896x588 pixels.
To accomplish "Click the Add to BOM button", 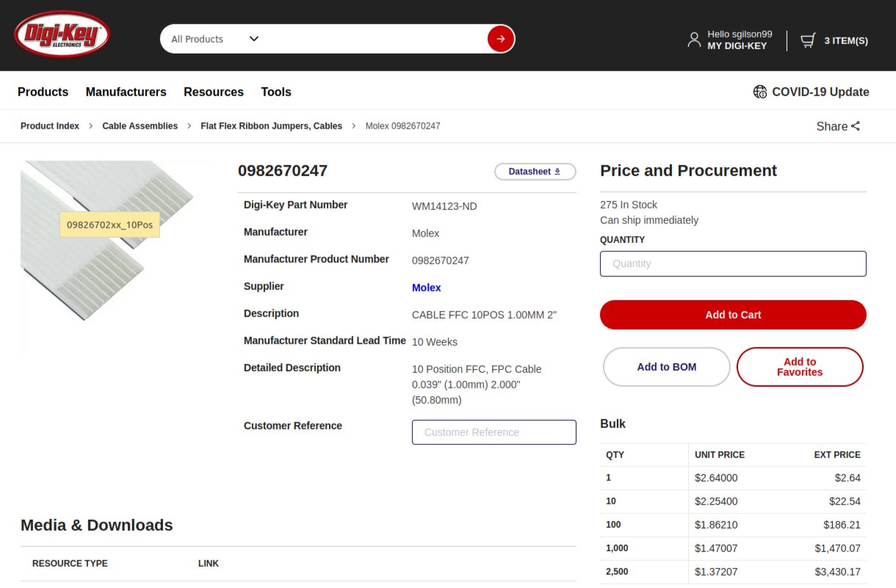I will [x=667, y=367].
